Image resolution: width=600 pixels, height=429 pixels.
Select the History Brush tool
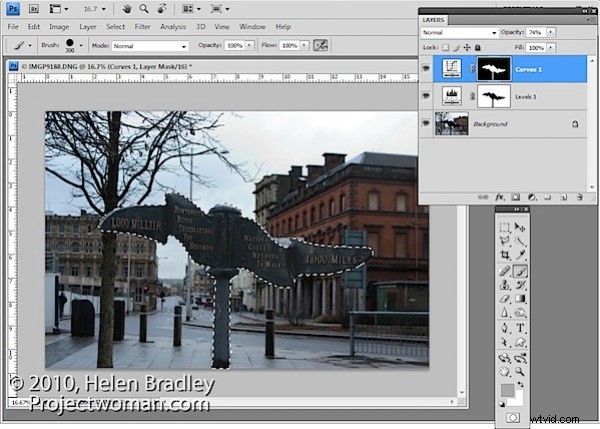[520, 285]
